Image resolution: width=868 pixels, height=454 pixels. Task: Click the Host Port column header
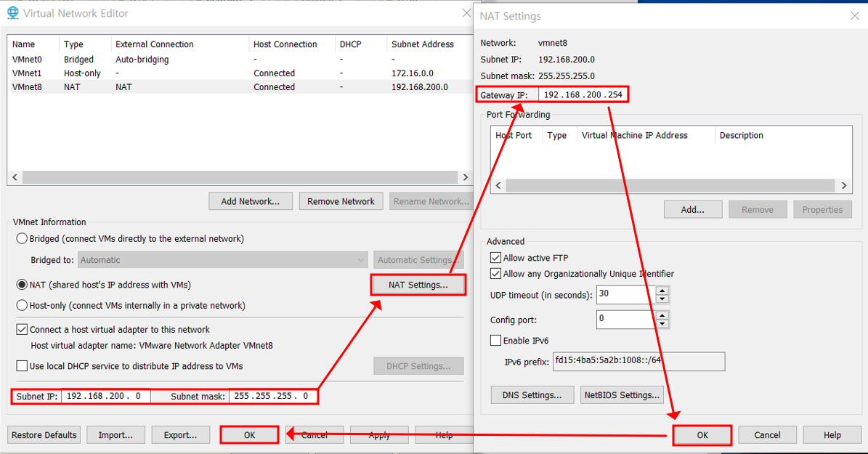pyautogui.click(x=514, y=135)
